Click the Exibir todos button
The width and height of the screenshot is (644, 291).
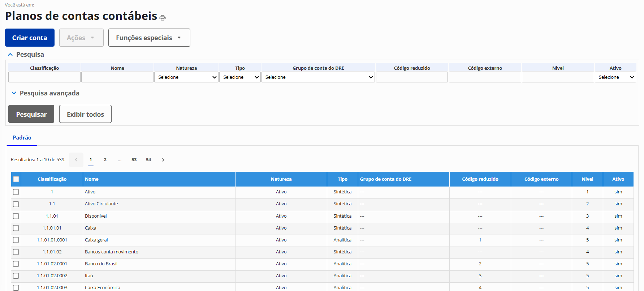tap(85, 114)
